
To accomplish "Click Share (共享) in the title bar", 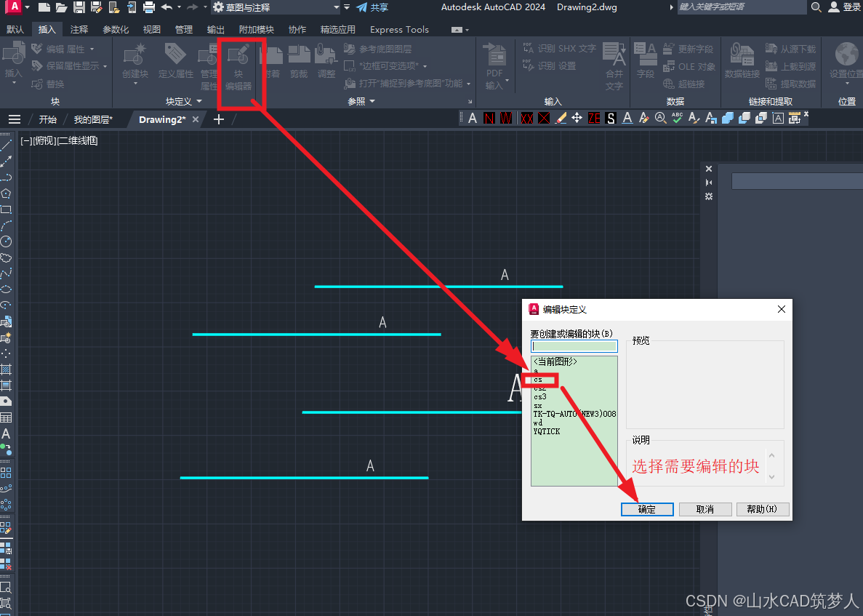I will point(372,7).
